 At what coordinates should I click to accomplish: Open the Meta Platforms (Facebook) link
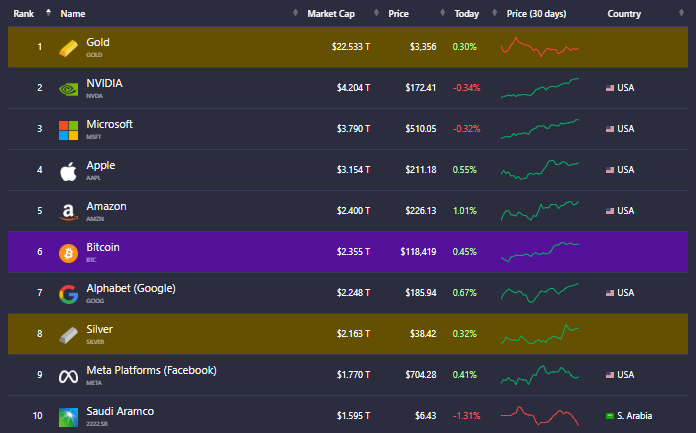151,370
